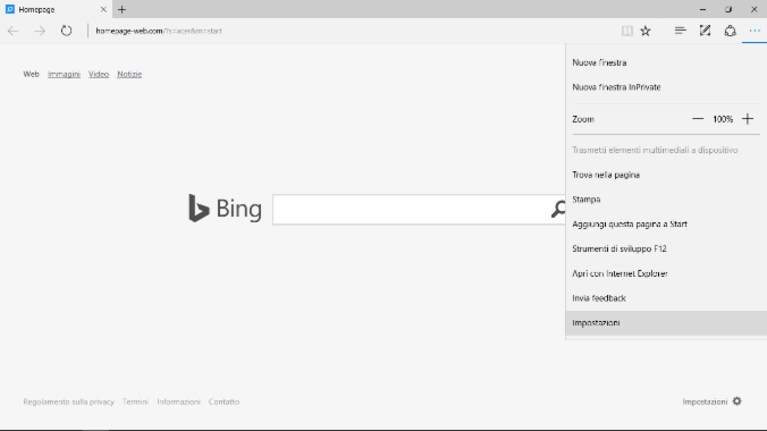The image size is (767, 431).
Task: Go back to the previous page
Action: point(13,31)
